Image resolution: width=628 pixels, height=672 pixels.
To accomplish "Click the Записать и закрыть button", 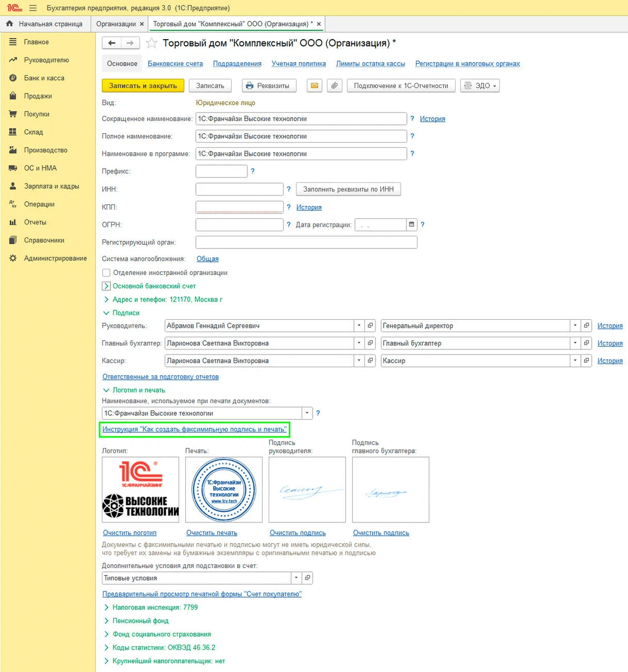I will click(143, 86).
